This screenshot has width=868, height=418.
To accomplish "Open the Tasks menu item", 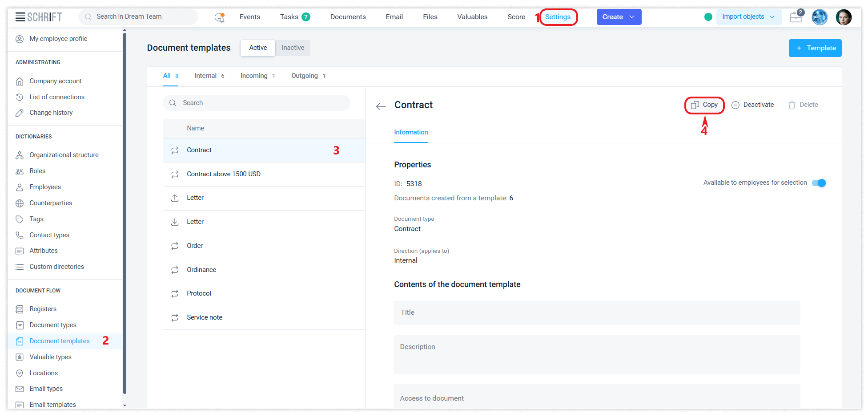I will pyautogui.click(x=289, y=17).
